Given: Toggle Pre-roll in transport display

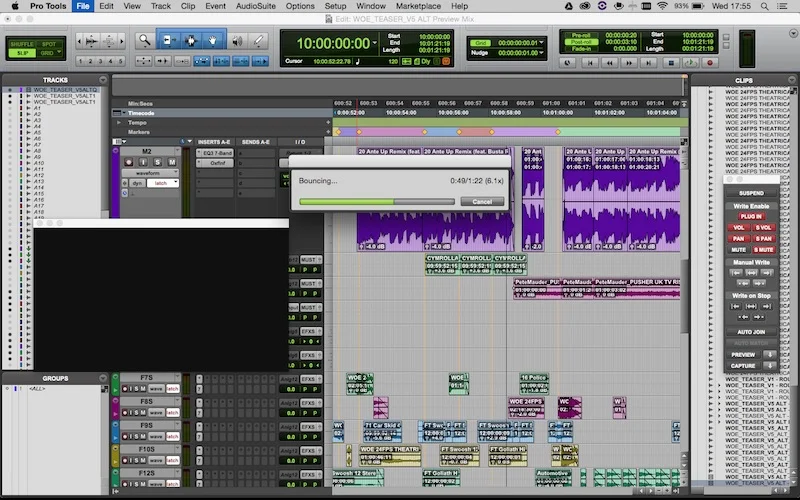Looking at the screenshot, I should (x=581, y=36).
